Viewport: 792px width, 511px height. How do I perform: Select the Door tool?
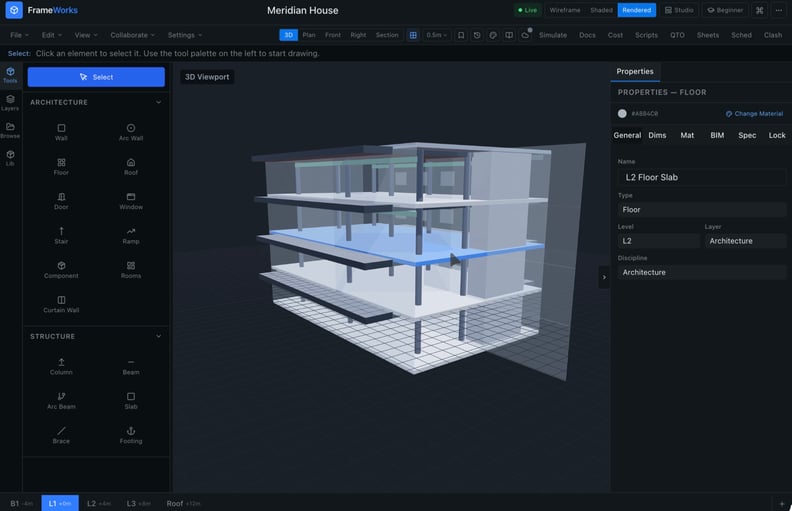[61, 201]
